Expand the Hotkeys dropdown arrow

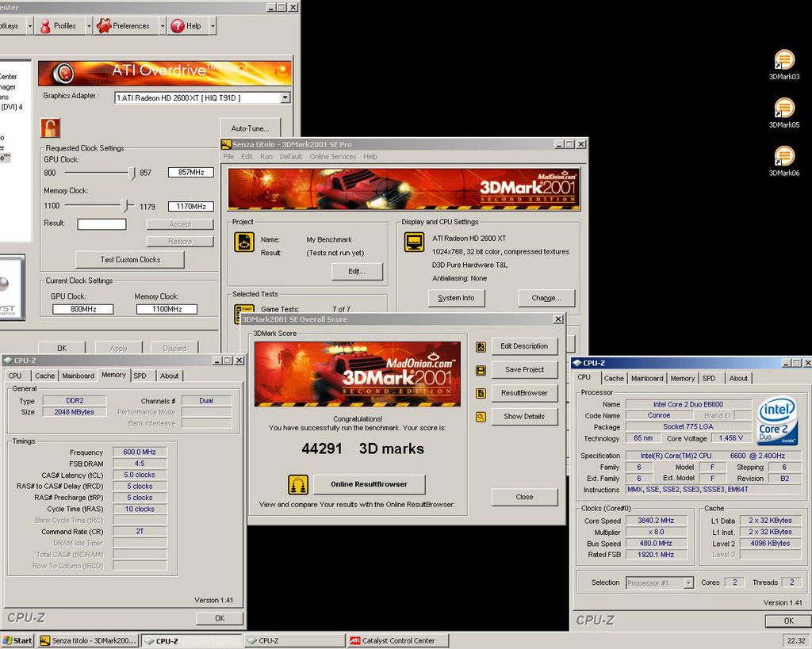pos(30,26)
